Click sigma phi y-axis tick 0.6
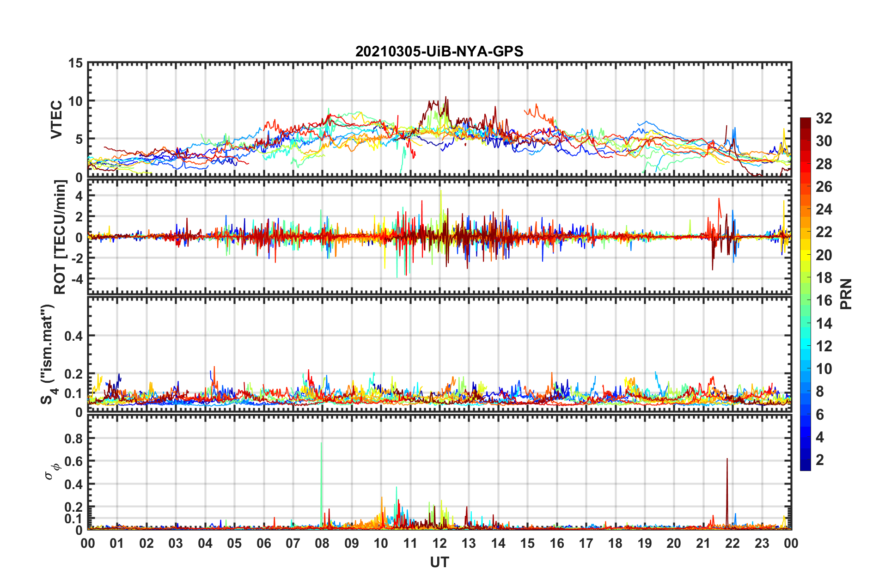 (73, 461)
